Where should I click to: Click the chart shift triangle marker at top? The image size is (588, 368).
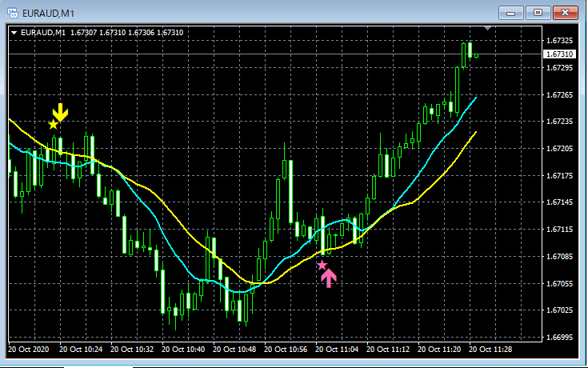pos(487,28)
